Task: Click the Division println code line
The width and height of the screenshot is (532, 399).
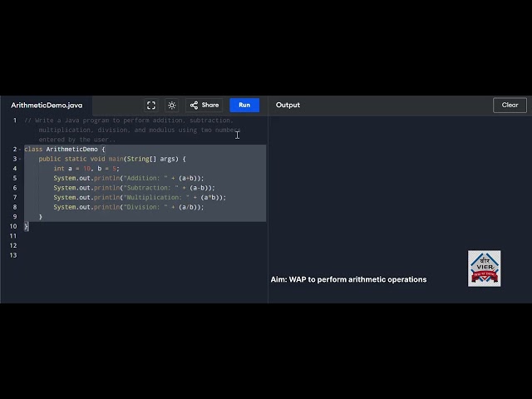Action: tap(129, 207)
